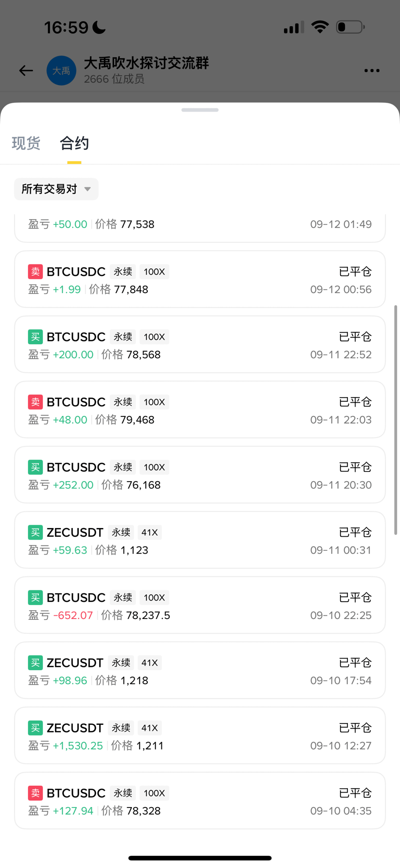This screenshot has height=868, width=400.
Task: Open the BTCUSDC trade at price 76,168
Action: click(200, 475)
